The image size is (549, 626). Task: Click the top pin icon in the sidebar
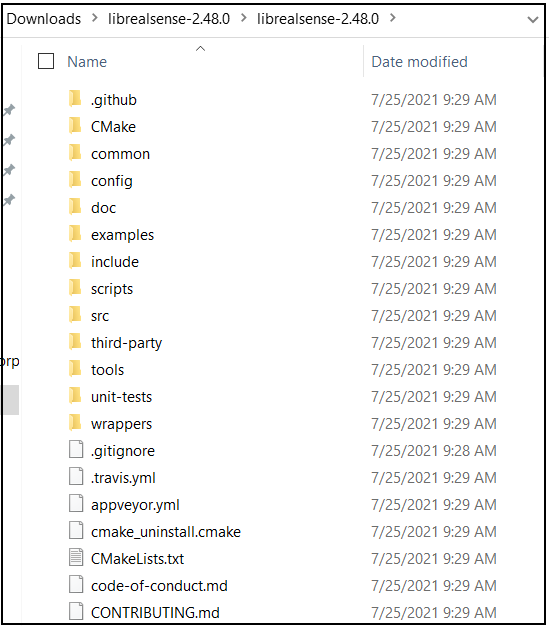click(9, 110)
